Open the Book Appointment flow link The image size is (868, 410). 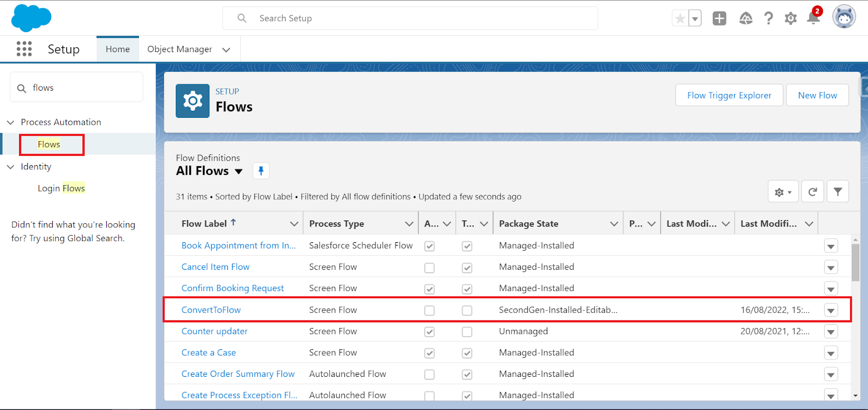point(239,245)
